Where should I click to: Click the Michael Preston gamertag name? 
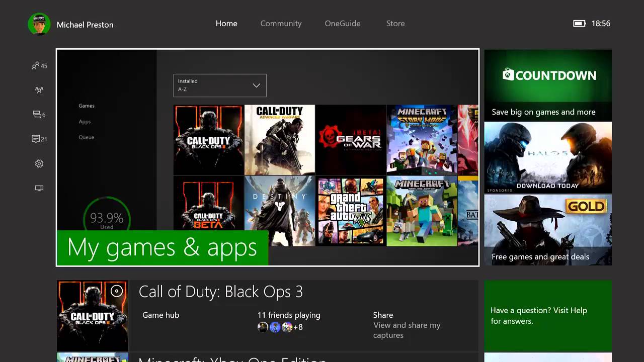pos(85,25)
